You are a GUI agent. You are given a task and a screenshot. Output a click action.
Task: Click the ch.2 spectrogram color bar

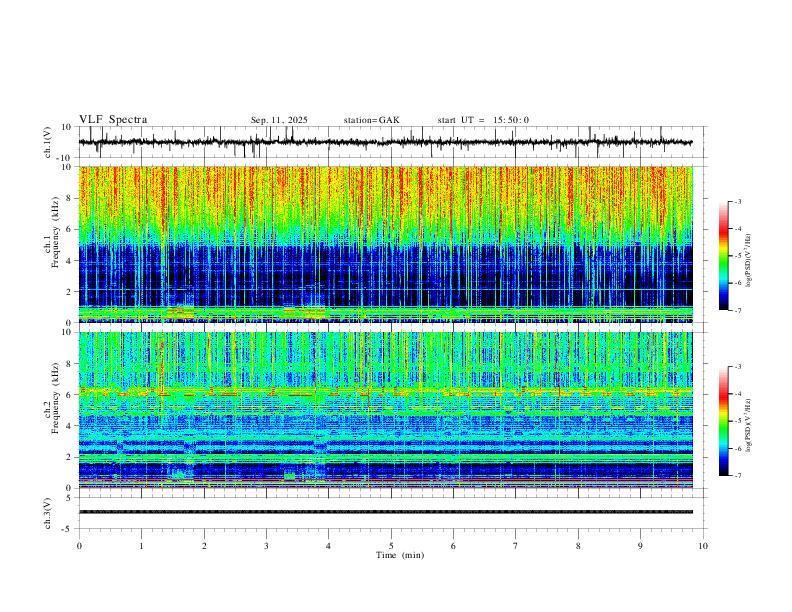(x=723, y=421)
